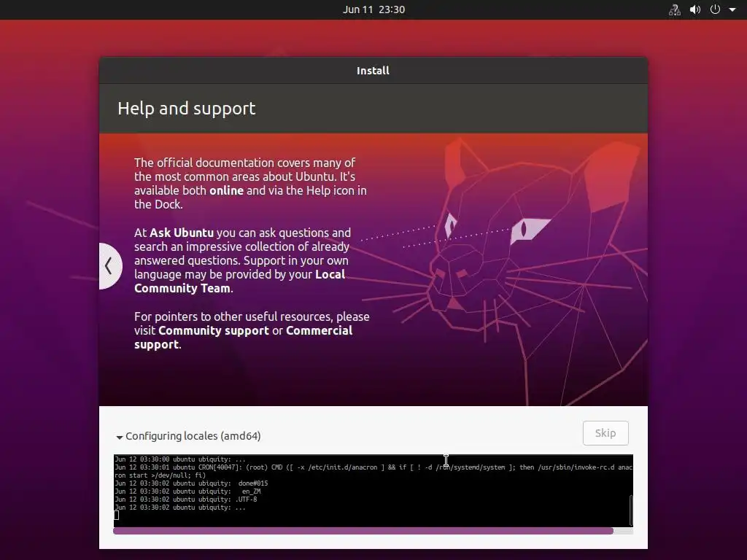Visit the Local Community Team link
Screen dimensions: 747x560
[239, 281]
